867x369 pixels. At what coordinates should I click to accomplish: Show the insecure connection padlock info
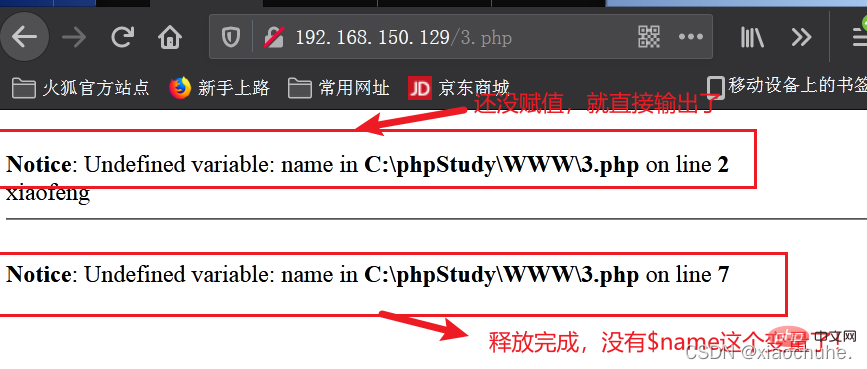[x=274, y=37]
